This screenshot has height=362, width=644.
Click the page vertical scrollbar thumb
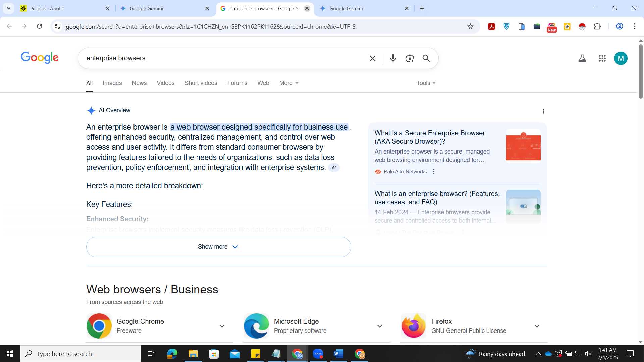[x=640, y=71]
